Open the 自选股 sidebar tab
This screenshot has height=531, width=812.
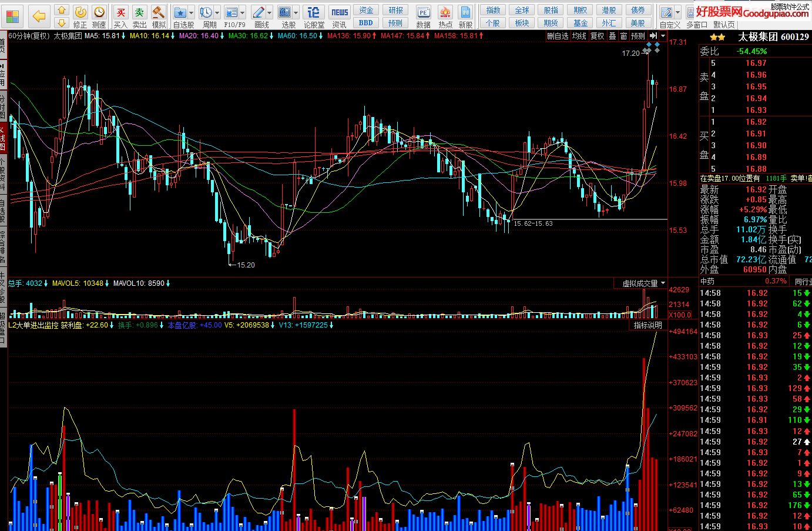click(x=3, y=211)
